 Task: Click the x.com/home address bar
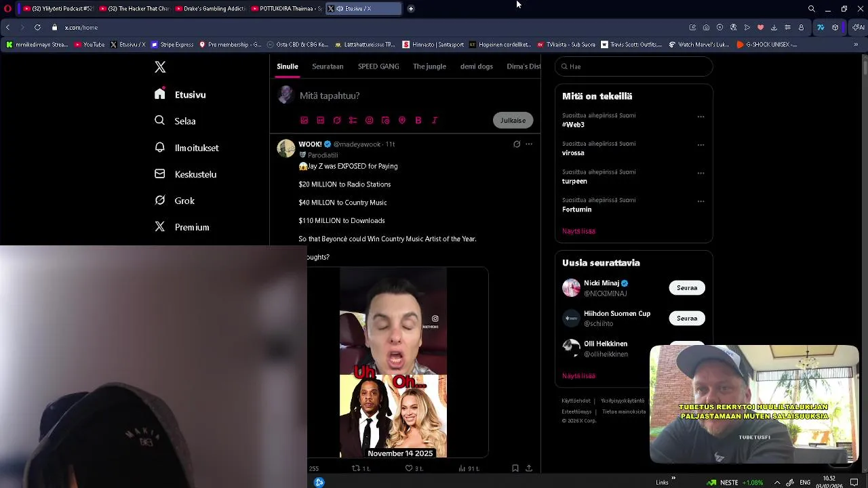(81, 28)
